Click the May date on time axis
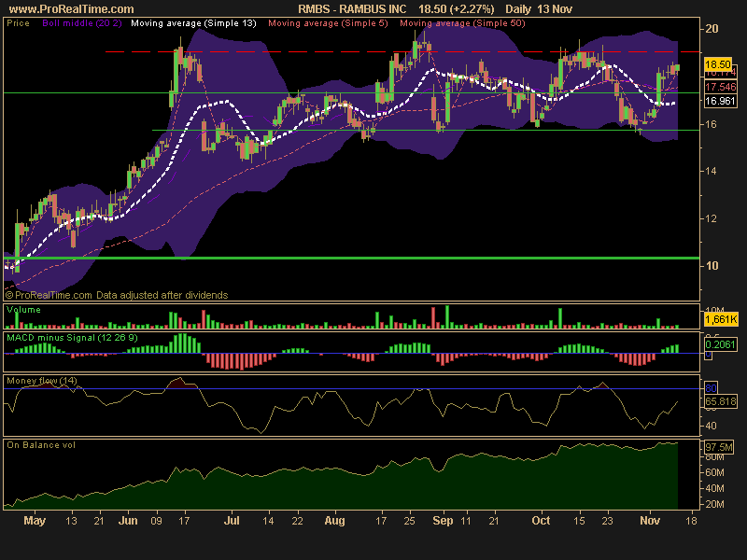The image size is (747, 560). pos(35,521)
